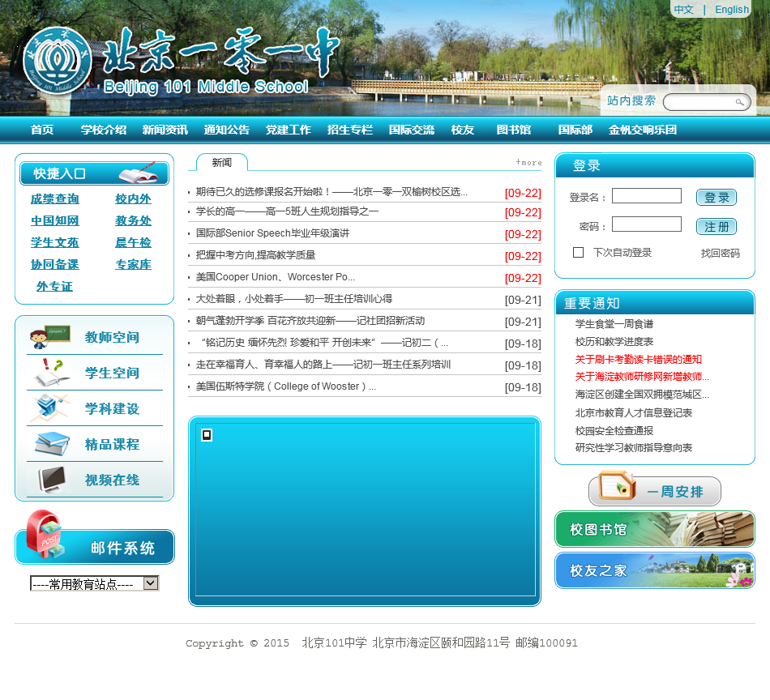
Task: Focus the 站内搜索 search box
Action: point(706,102)
